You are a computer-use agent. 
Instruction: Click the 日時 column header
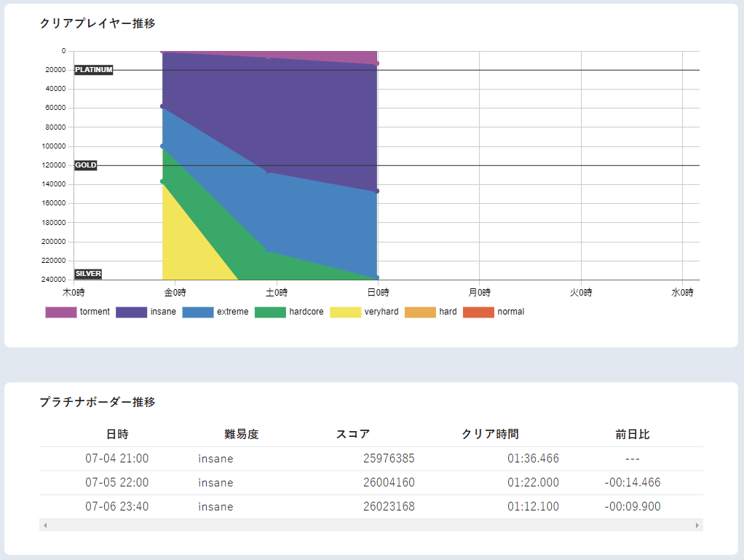pyautogui.click(x=117, y=435)
